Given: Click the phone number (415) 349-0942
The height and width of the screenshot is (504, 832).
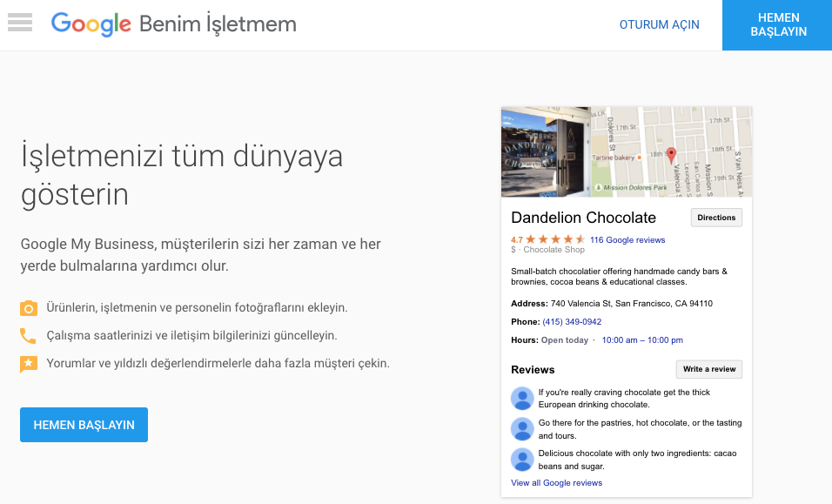Looking at the screenshot, I should 572,322.
